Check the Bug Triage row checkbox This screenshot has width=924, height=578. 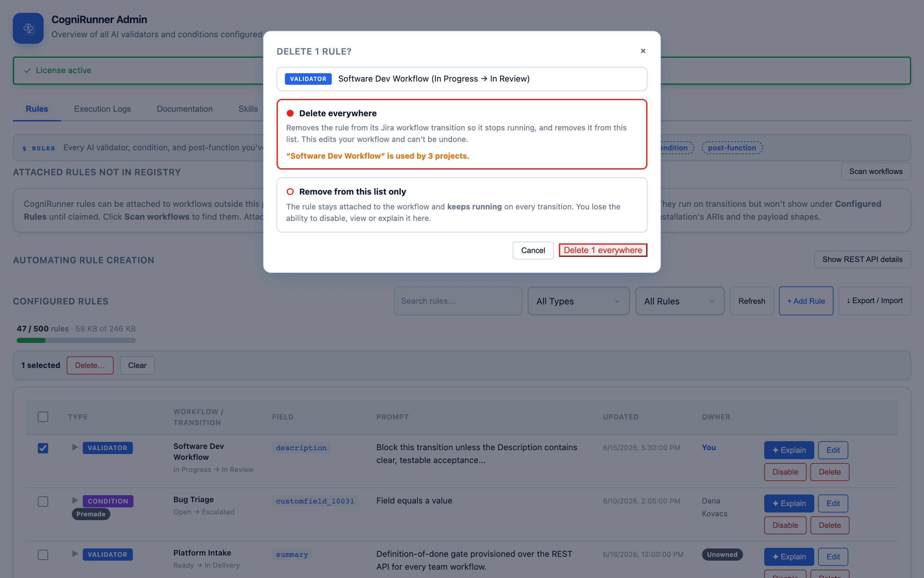(43, 501)
